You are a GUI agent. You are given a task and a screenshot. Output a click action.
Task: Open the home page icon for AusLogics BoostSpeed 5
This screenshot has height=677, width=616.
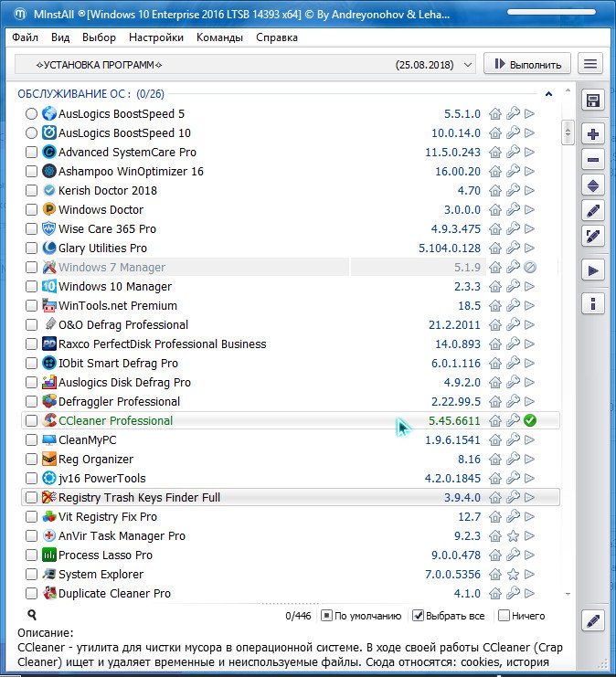pos(495,114)
